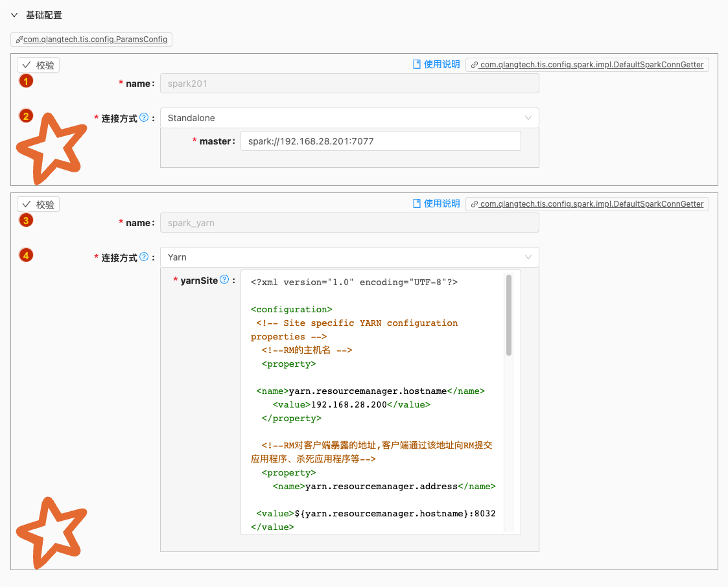The width and height of the screenshot is (728, 587).
Task: Click the master spark:// address field
Action: click(380, 141)
